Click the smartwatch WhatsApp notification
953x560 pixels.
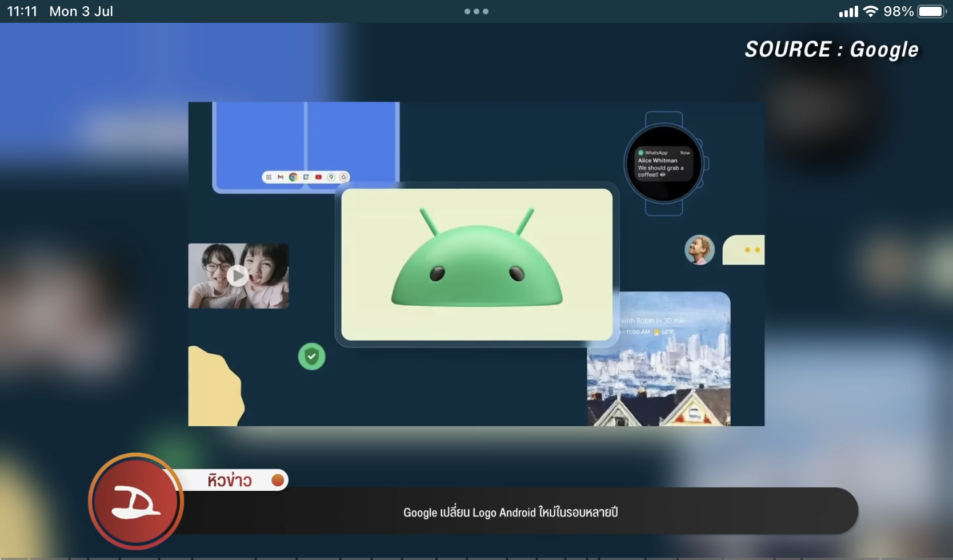(x=663, y=164)
